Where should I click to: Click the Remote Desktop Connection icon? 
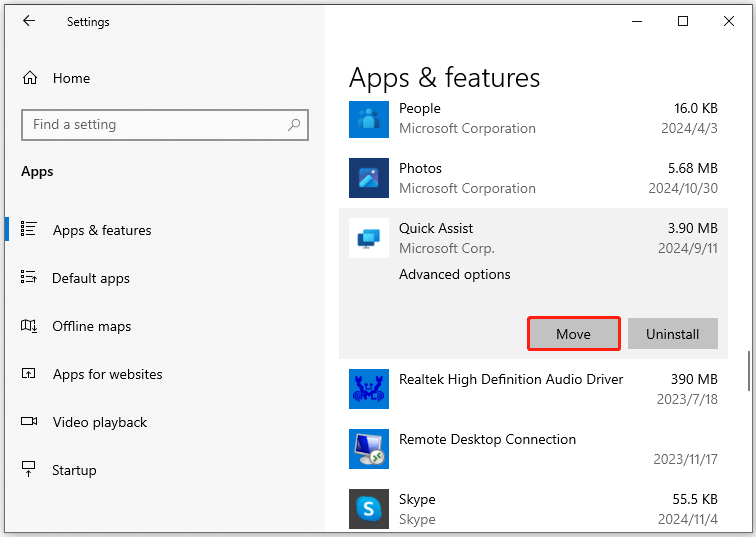368,449
